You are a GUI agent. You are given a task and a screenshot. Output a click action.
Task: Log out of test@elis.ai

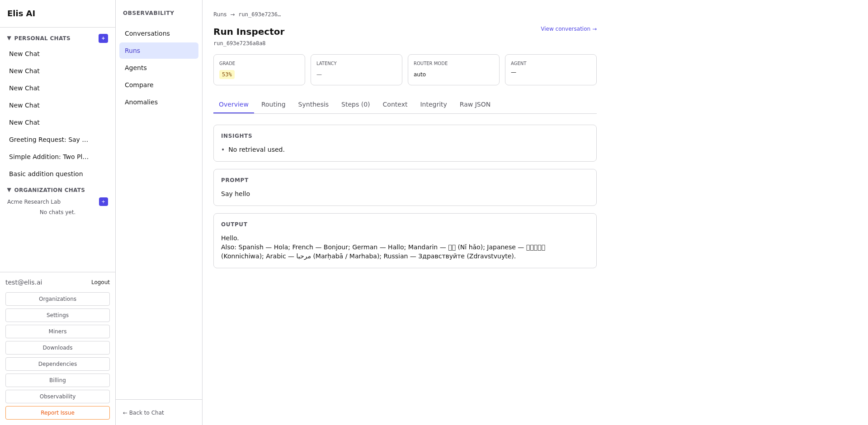[100, 282]
